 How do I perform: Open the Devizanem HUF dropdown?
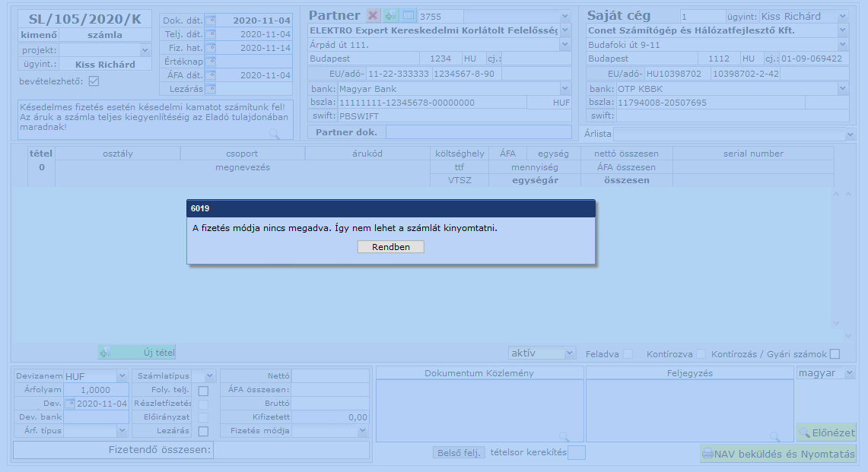point(122,376)
